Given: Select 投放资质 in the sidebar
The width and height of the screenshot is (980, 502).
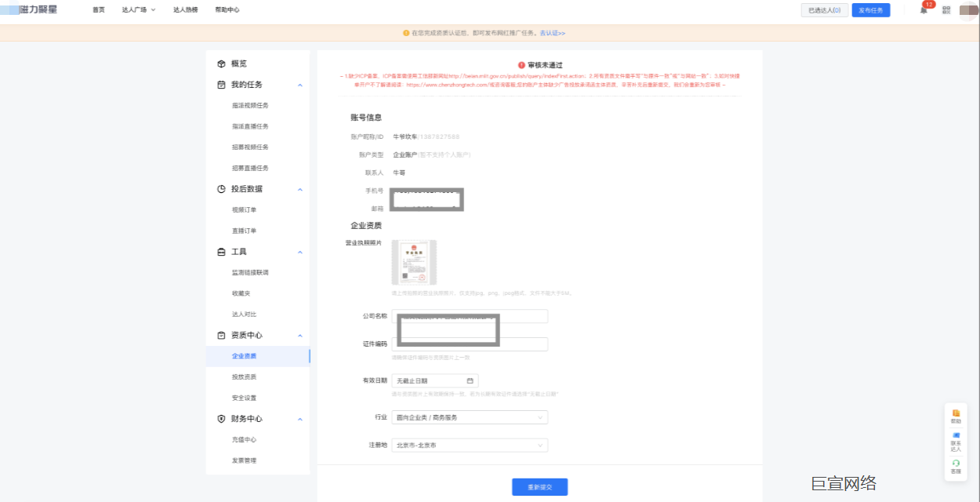Looking at the screenshot, I should [x=244, y=377].
